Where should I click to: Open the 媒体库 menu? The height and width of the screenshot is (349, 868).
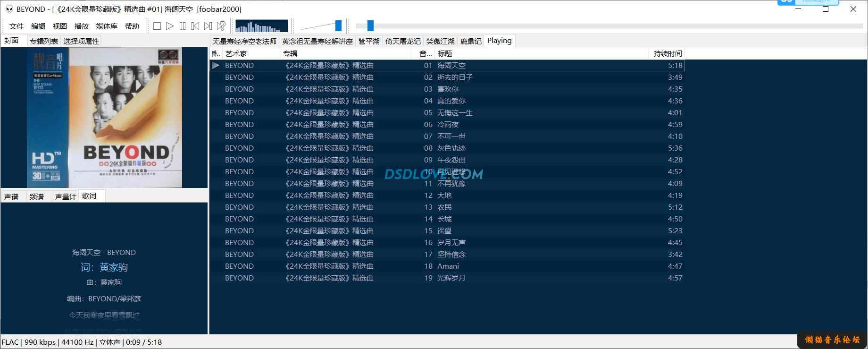tap(107, 26)
